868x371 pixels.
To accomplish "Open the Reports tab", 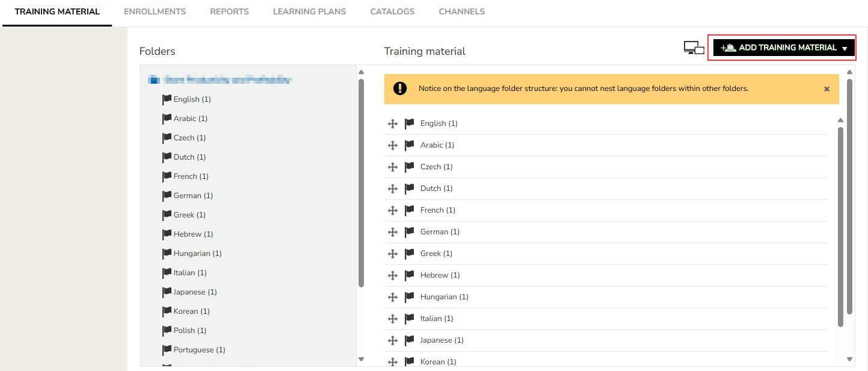I will pyautogui.click(x=229, y=11).
